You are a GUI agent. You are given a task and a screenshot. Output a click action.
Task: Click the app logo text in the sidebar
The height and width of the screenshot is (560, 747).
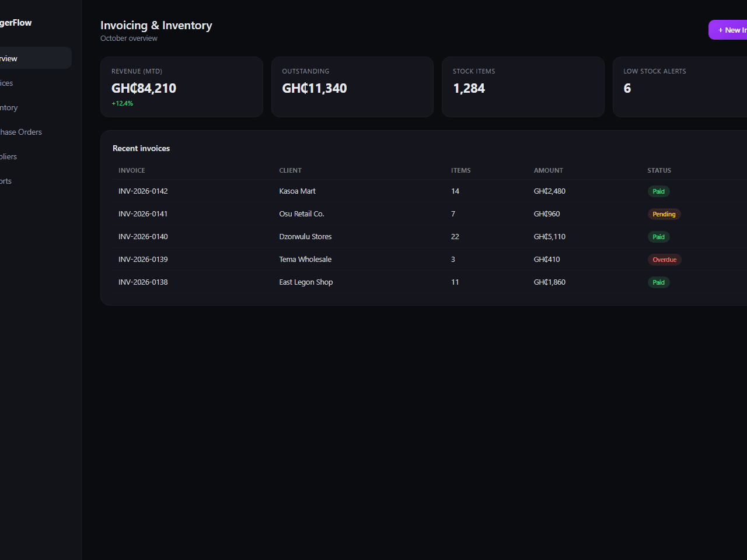coord(16,23)
